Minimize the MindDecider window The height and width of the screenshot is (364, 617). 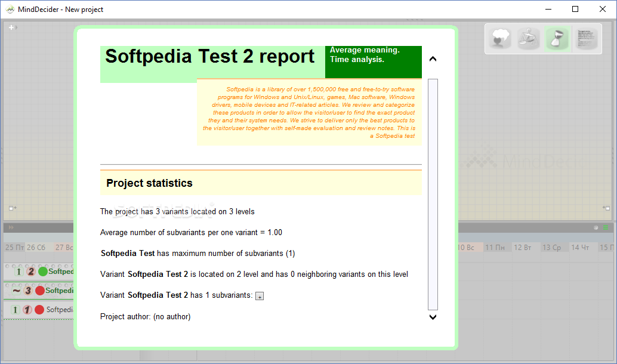pyautogui.click(x=548, y=9)
